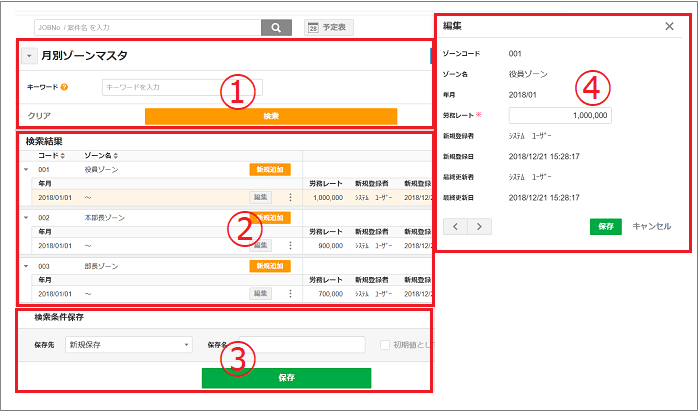Image resolution: width=700 pixels, height=414 pixels.
Task: Sort results by ゾーン名 column
Action: point(101,155)
